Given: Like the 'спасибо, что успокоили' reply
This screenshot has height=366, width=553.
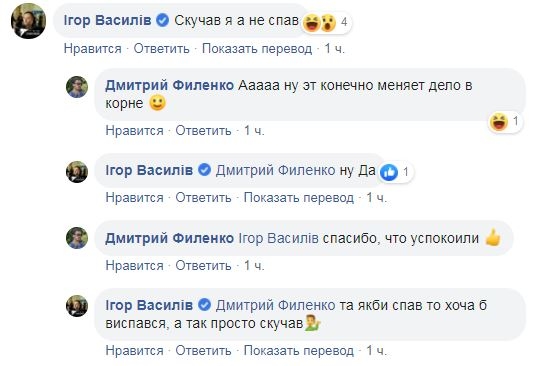Looking at the screenshot, I should tap(134, 265).
